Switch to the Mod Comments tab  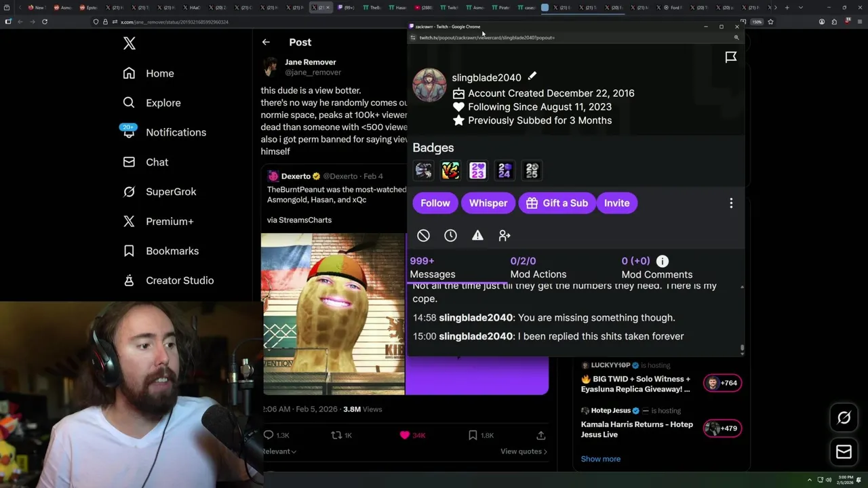pyautogui.click(x=656, y=268)
